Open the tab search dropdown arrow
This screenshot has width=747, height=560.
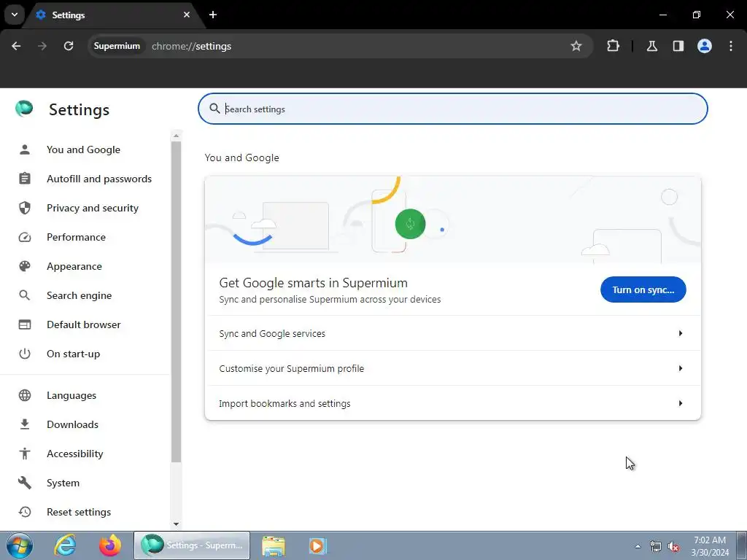coord(15,15)
